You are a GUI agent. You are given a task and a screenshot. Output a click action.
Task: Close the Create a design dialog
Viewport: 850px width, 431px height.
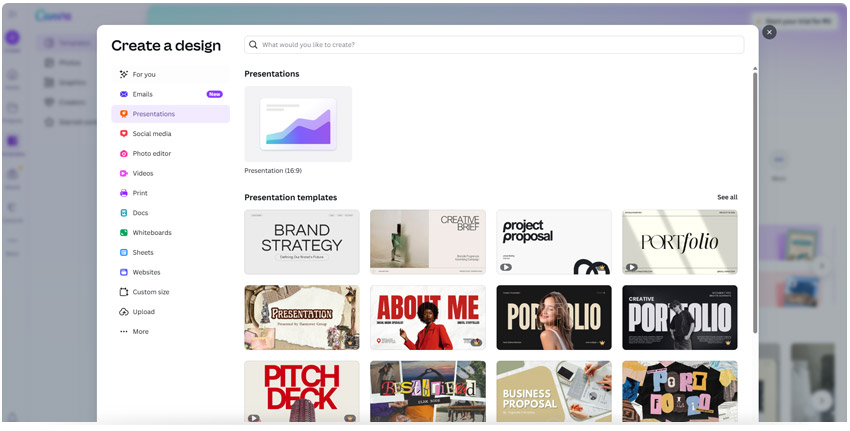(x=769, y=33)
